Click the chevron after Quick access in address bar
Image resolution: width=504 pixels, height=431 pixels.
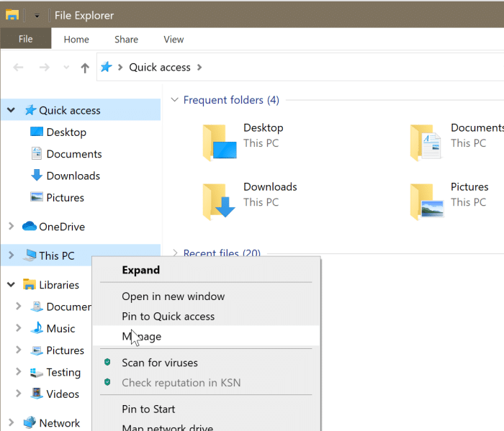[199, 68]
